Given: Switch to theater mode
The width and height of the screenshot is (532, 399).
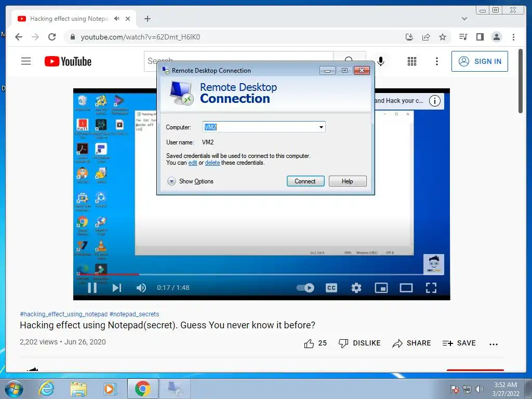Looking at the screenshot, I should [x=406, y=288].
